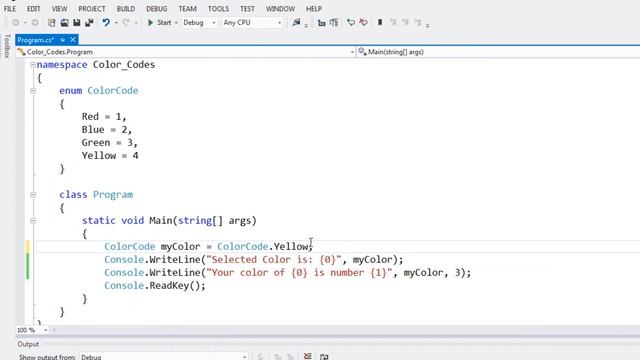Open the 100 % zoom dropdown
The height and width of the screenshot is (360, 640).
pos(32,330)
